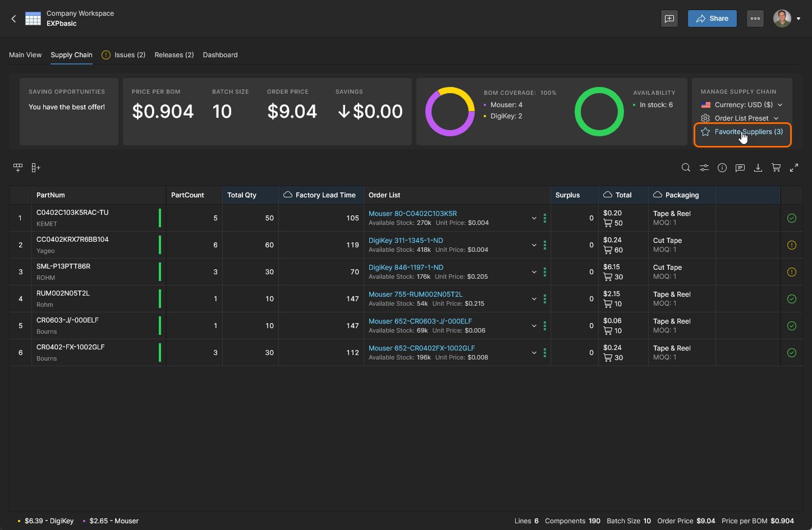812x530 pixels.
Task: Click the warning status icon for SML-P13PTT86R
Action: [x=792, y=272]
